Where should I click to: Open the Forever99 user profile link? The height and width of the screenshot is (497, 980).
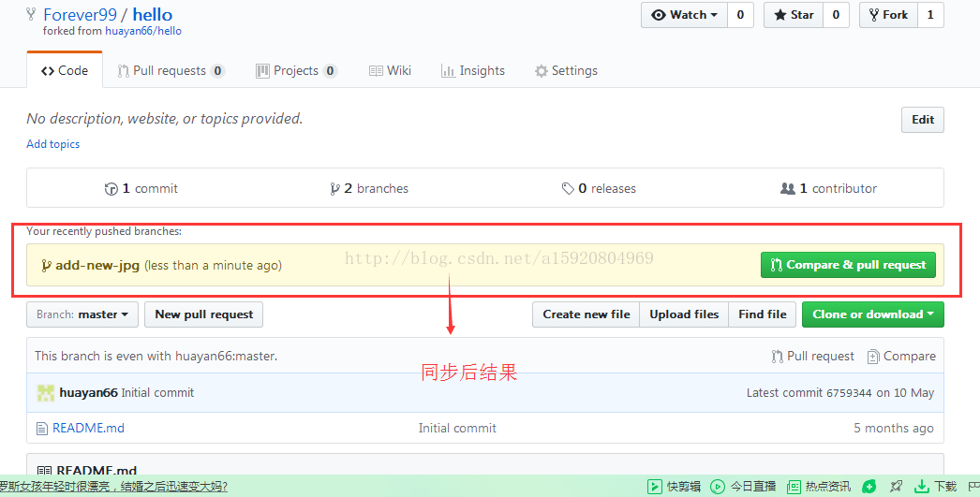(x=80, y=15)
